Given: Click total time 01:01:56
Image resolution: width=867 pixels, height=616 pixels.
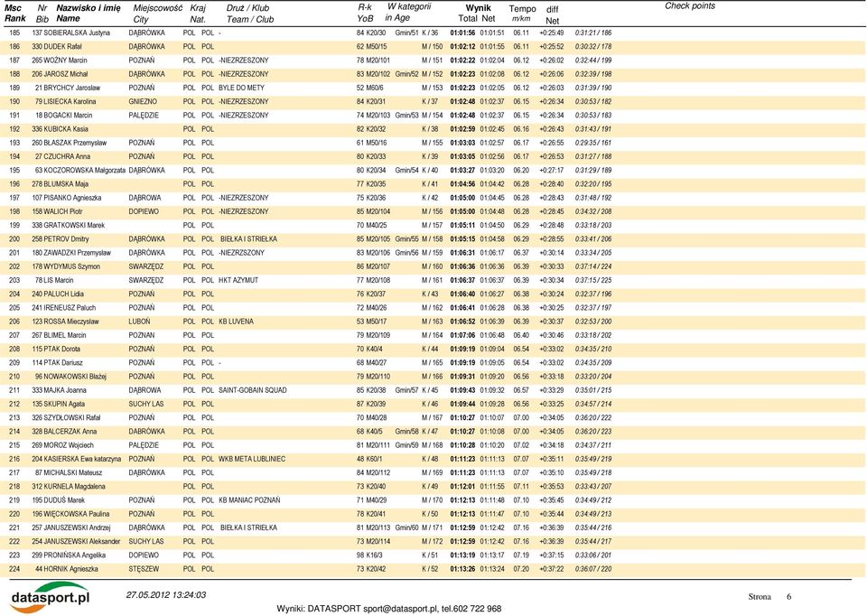Looking at the screenshot, I should click(462, 33).
